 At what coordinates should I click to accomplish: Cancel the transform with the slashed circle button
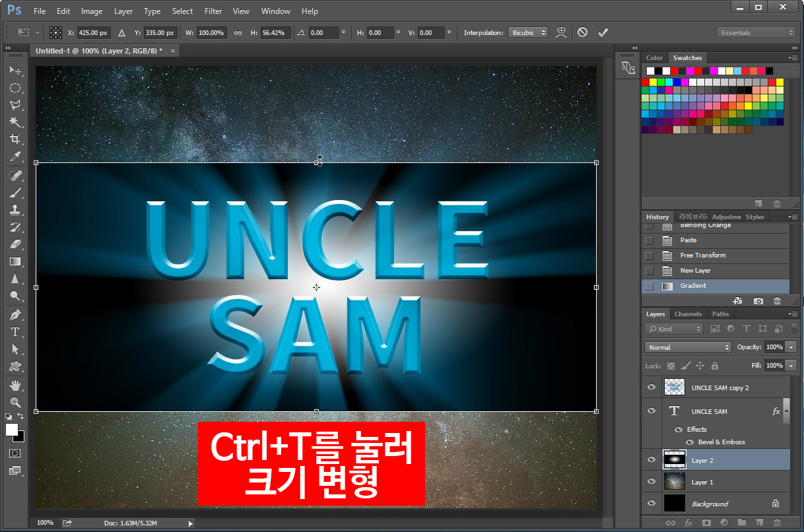pyautogui.click(x=582, y=32)
